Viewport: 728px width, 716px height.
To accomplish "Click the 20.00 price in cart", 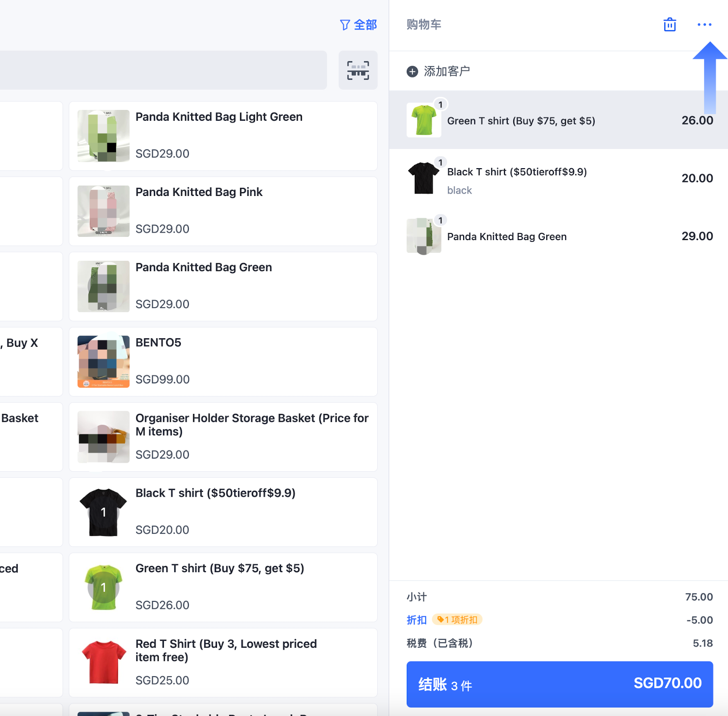I will point(697,178).
